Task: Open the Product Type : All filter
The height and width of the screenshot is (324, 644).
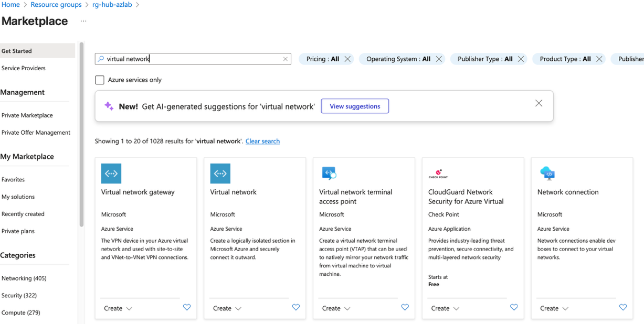Action: pyautogui.click(x=565, y=59)
